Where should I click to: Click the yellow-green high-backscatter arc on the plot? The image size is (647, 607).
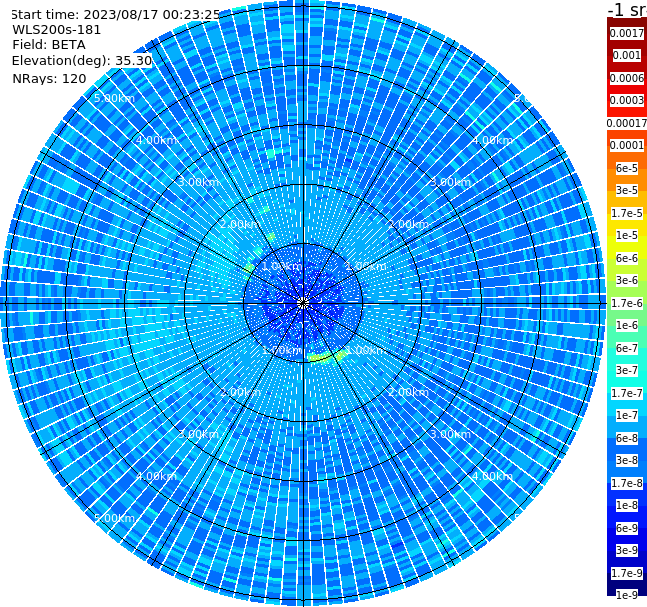[327, 356]
